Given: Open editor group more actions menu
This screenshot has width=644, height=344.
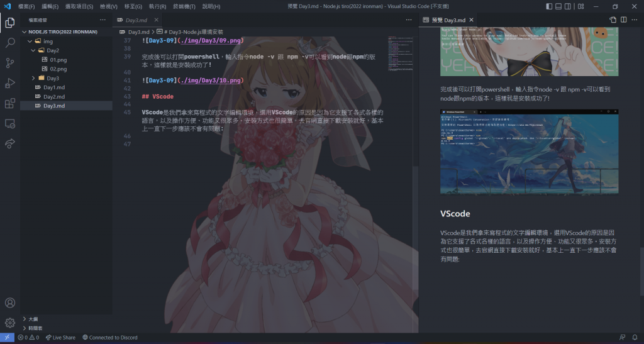Looking at the screenshot, I should tap(409, 19).
